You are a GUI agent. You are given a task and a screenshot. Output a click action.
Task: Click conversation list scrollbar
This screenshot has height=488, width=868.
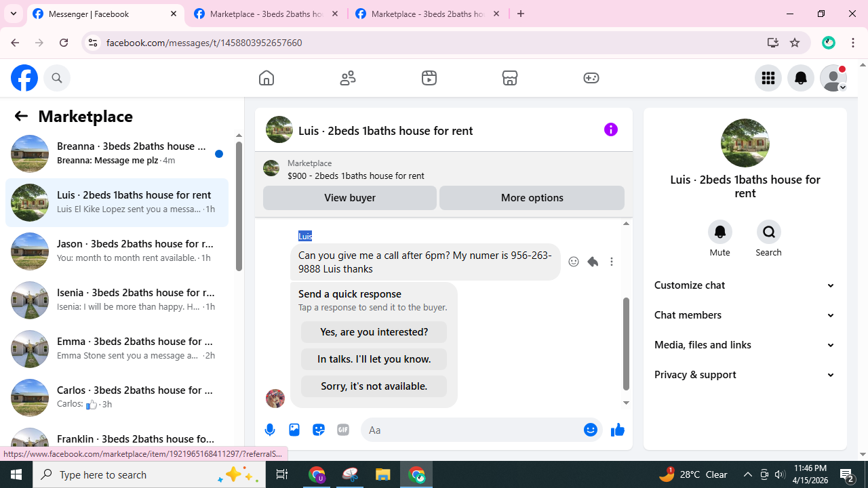[x=239, y=207]
